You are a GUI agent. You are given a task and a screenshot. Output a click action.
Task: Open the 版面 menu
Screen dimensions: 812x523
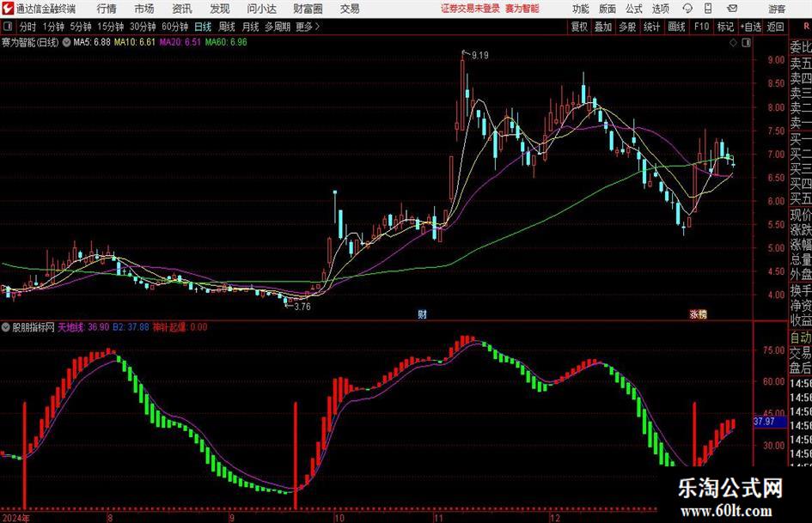click(x=607, y=9)
